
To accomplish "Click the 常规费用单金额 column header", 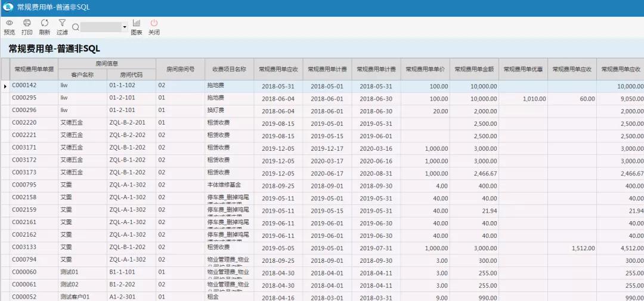I will [474, 69].
